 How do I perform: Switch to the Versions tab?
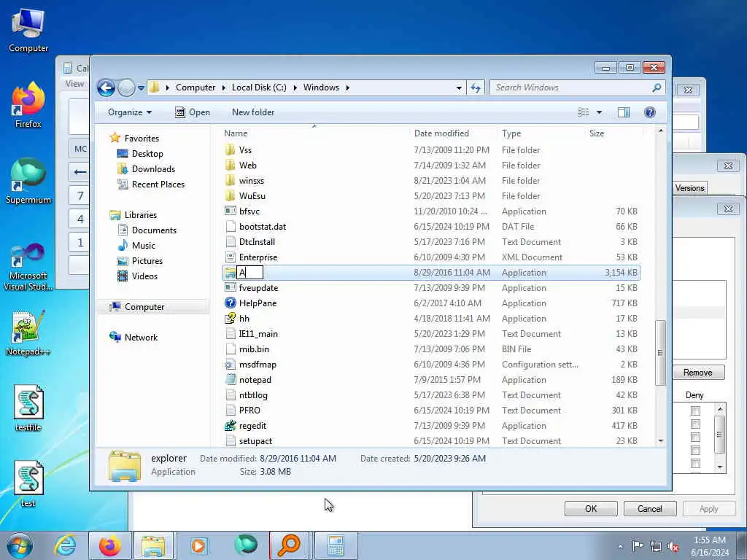[689, 188]
